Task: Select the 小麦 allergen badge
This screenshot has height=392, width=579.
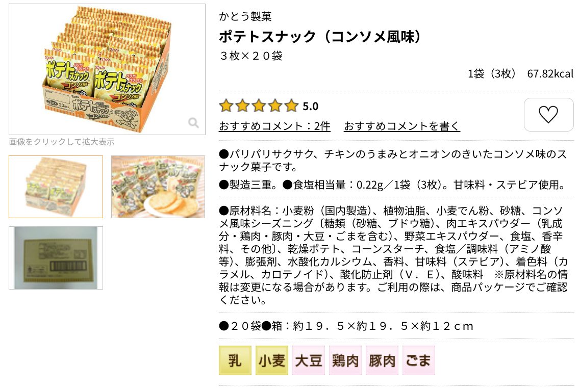Action: pyautogui.click(x=272, y=360)
